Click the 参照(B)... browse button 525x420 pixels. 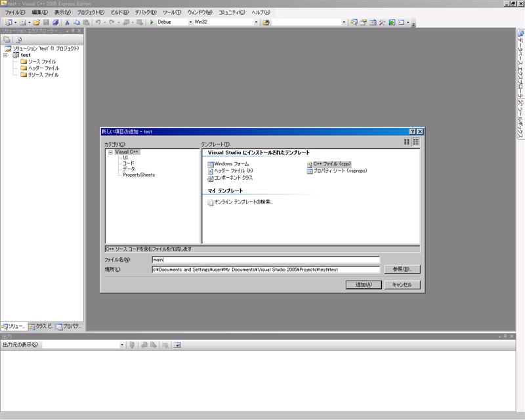tap(402, 269)
